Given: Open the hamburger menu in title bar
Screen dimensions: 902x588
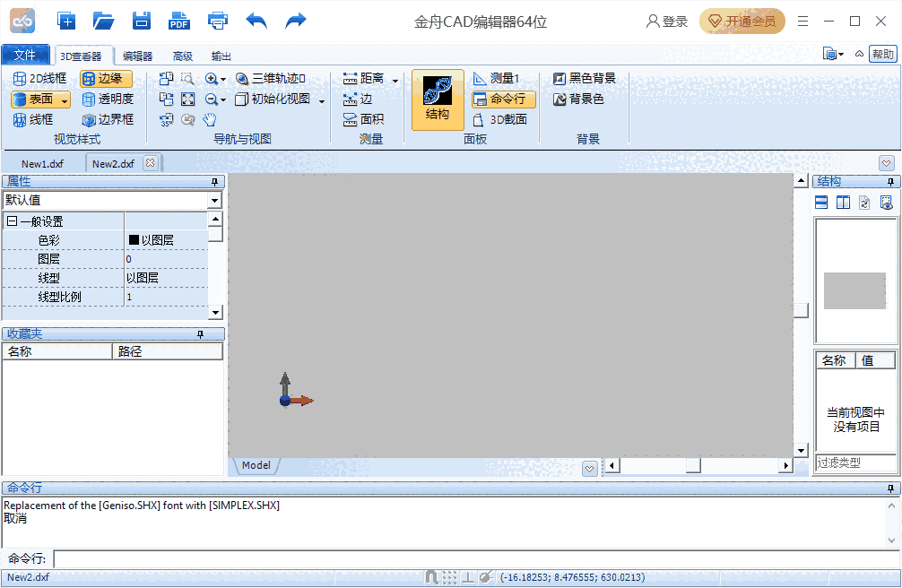Looking at the screenshot, I should [x=803, y=22].
